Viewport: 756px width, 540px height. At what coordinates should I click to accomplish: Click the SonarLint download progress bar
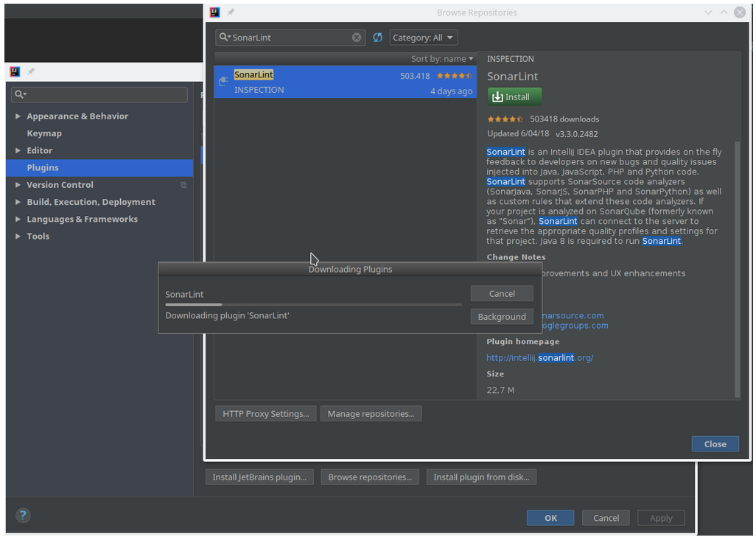point(313,305)
